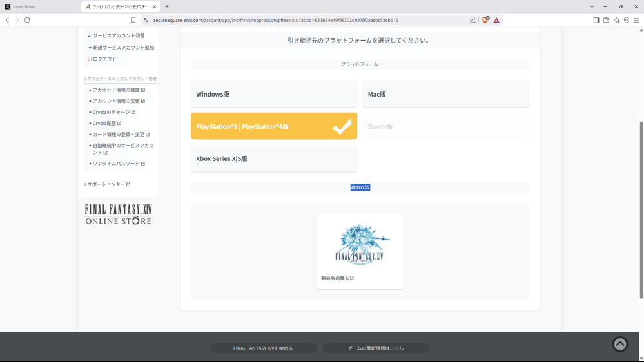Select the Mac版 platform option
The height and width of the screenshot is (362, 644).
click(445, 94)
